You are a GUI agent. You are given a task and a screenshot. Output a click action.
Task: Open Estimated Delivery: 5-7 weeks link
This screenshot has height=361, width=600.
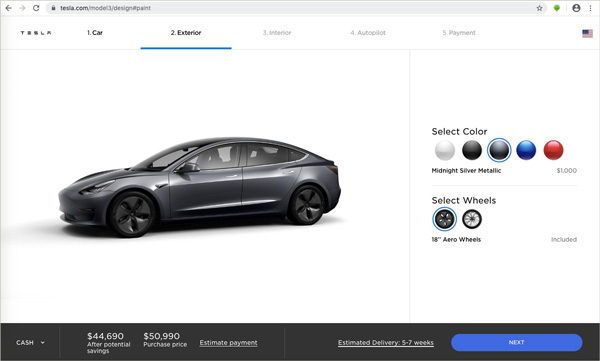click(386, 343)
